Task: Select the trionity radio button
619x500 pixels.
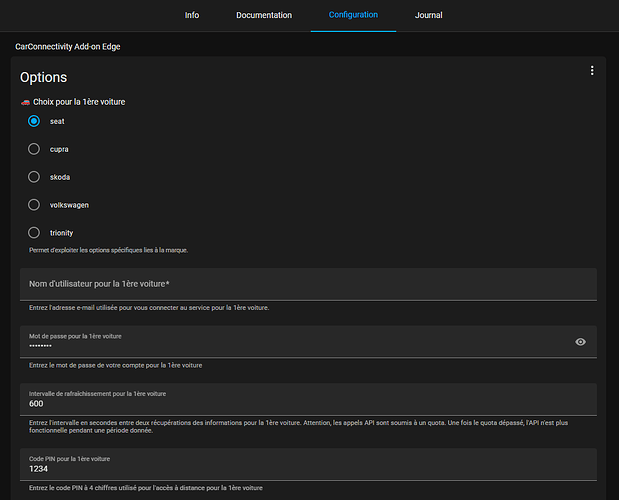Action: pos(34,233)
